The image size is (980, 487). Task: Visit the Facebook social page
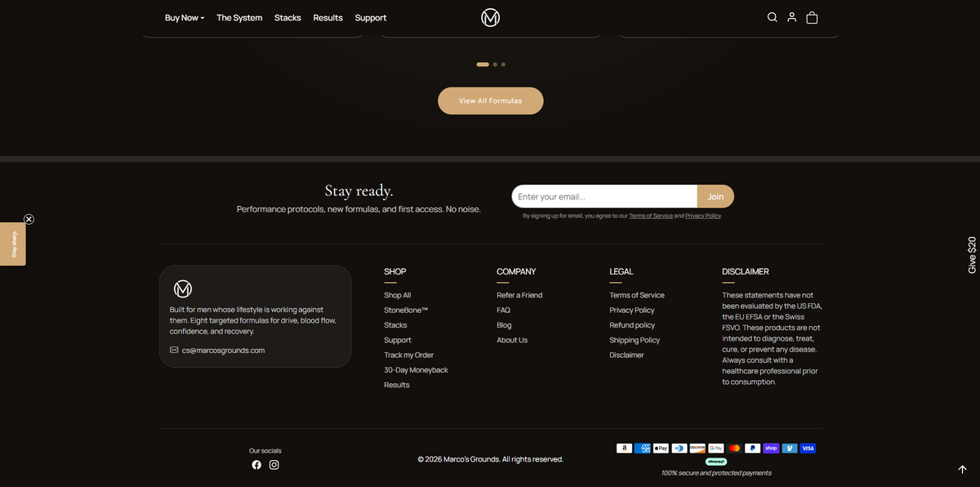(256, 465)
